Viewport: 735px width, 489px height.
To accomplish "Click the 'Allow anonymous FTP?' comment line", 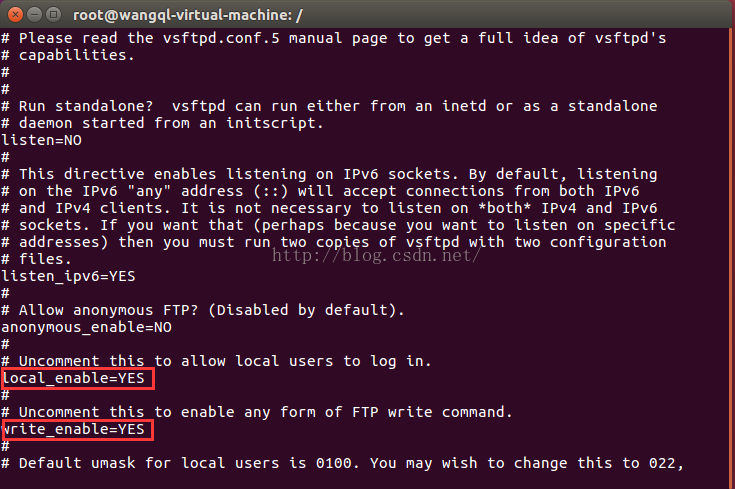I will click(202, 310).
